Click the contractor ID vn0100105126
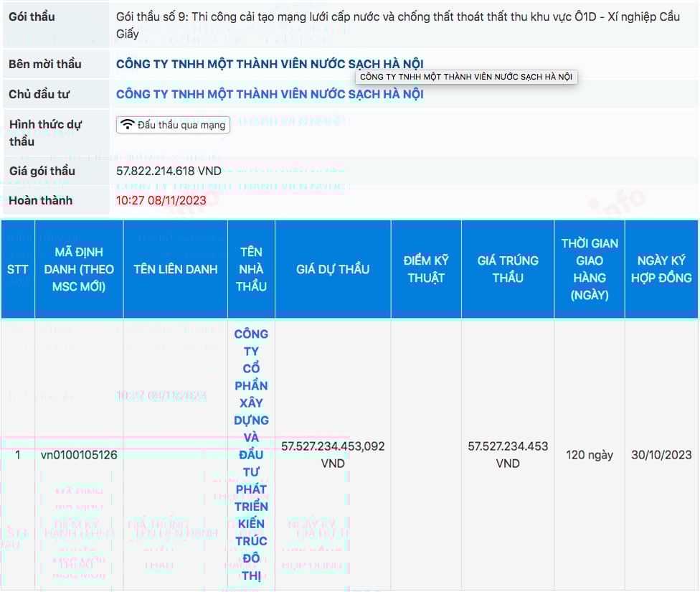The height and width of the screenshot is (592, 700). point(79,455)
